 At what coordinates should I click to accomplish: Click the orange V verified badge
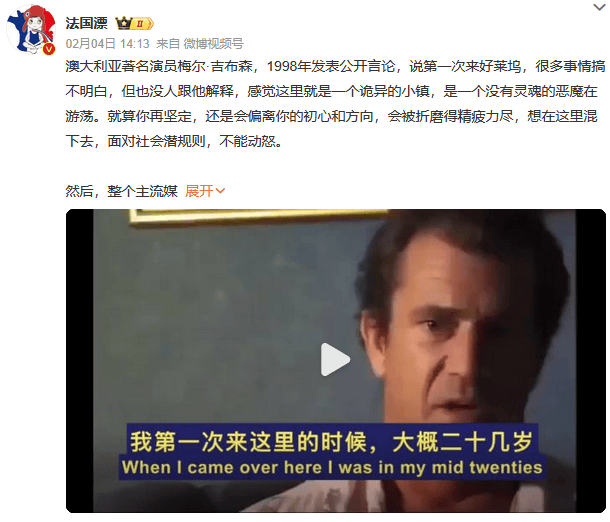[x=49, y=49]
